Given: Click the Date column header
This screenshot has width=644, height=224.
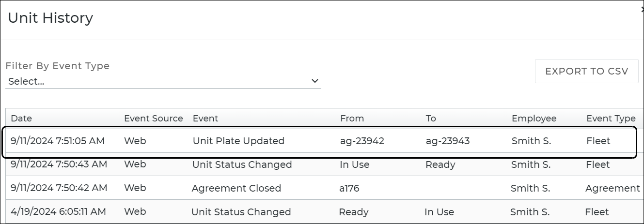Looking at the screenshot, I should pyautogui.click(x=21, y=119).
